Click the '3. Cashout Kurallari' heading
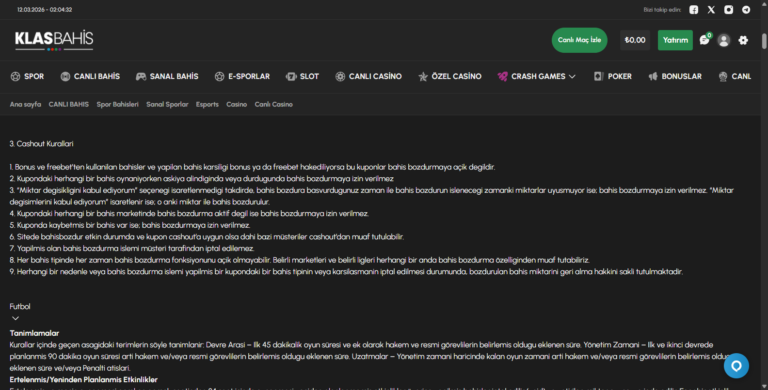Image resolution: width=768 pixels, height=390 pixels. coord(42,144)
